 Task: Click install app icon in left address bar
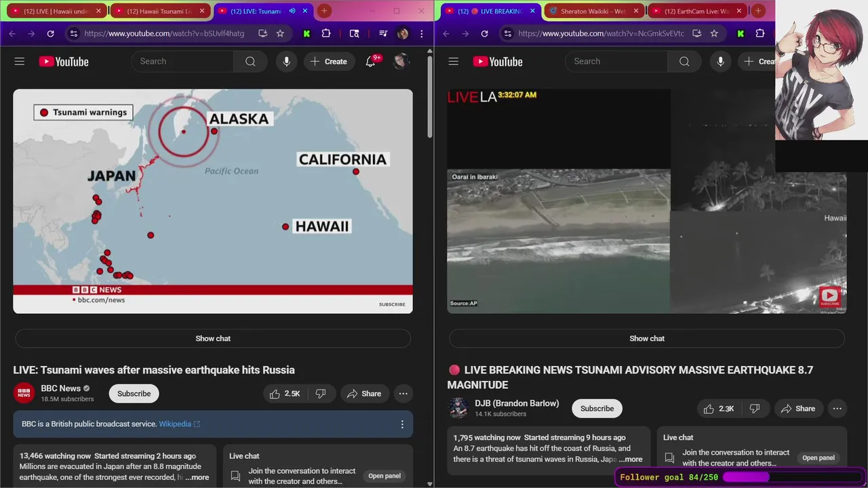click(262, 33)
